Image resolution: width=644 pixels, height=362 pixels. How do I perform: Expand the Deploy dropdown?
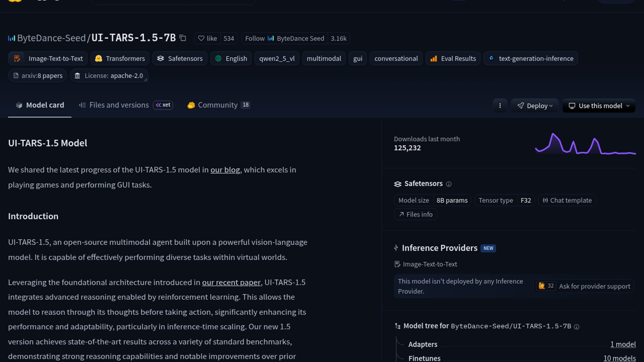click(x=535, y=106)
